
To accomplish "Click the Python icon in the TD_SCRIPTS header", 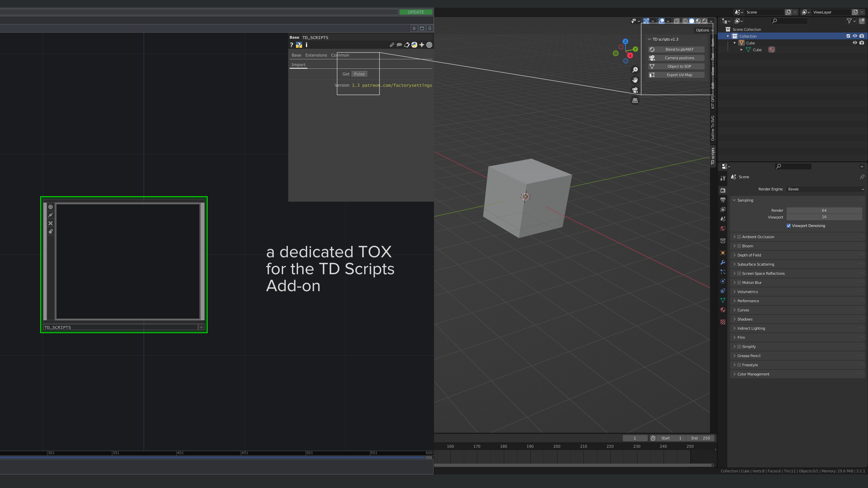I will tap(414, 44).
